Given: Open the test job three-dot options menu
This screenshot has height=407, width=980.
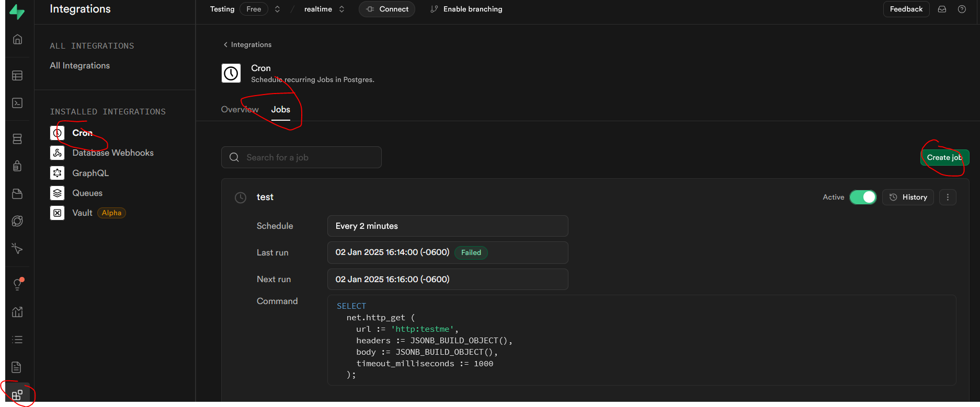Looking at the screenshot, I should (x=948, y=197).
